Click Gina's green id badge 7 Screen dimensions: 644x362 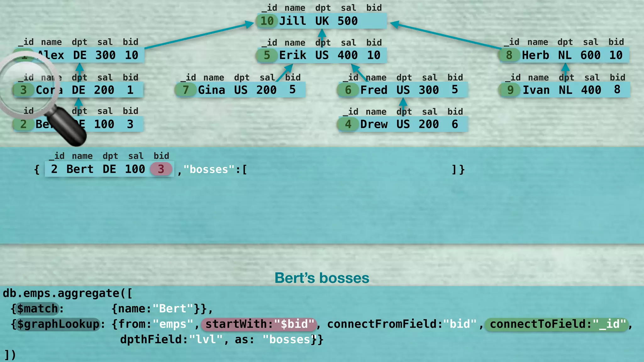tap(186, 90)
